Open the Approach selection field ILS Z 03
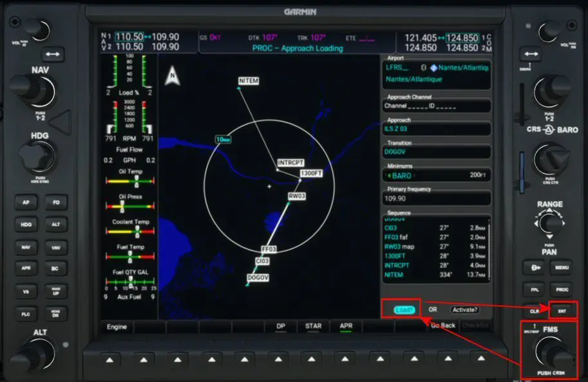 pyautogui.click(x=437, y=129)
